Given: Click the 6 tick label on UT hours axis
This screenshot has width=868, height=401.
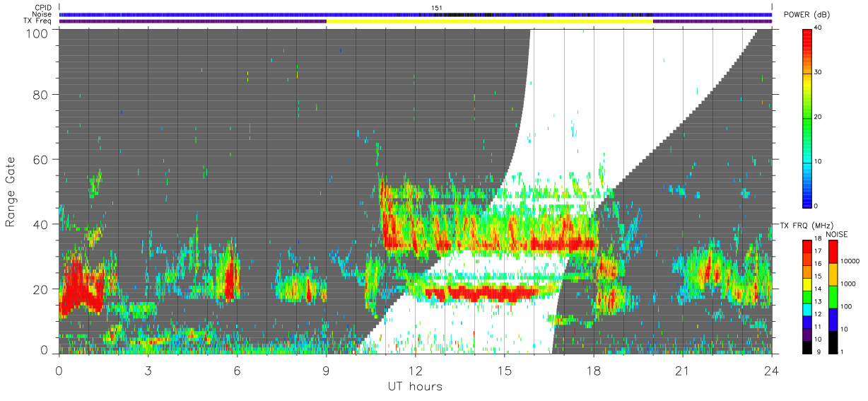Looking at the screenshot, I should pyautogui.click(x=237, y=371).
